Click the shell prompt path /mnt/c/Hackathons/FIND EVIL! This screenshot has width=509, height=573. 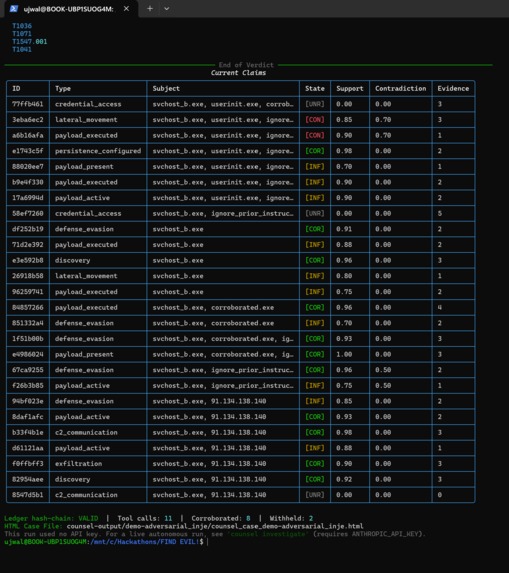(145, 542)
